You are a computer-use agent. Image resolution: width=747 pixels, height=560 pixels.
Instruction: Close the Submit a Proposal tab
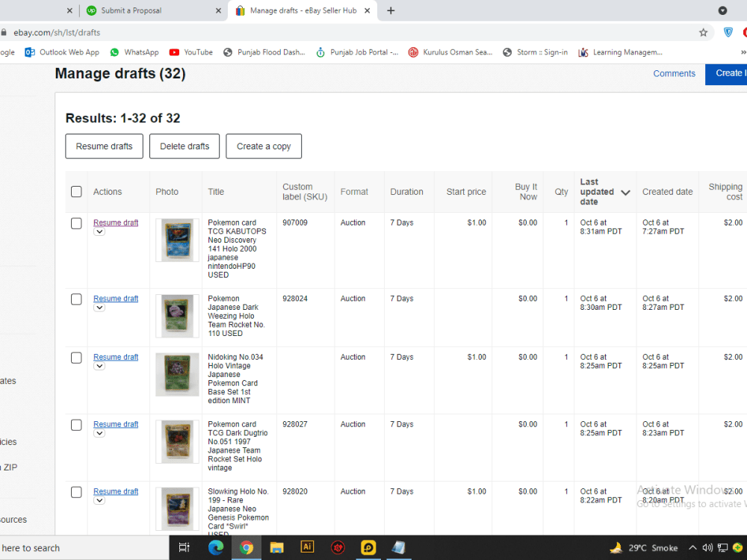[218, 10]
